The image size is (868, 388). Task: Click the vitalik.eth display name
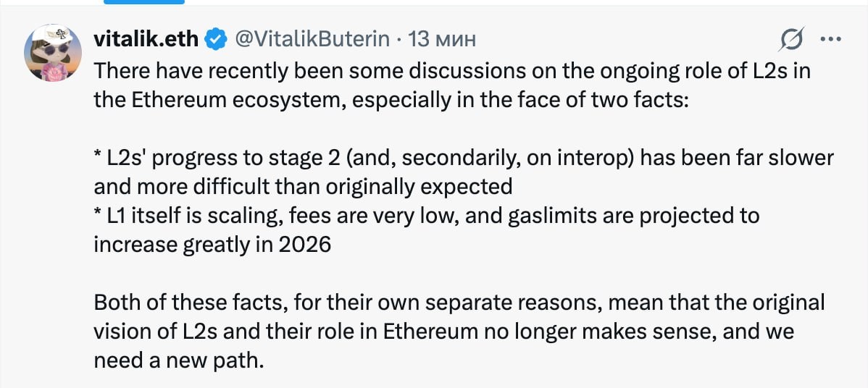tap(146, 39)
